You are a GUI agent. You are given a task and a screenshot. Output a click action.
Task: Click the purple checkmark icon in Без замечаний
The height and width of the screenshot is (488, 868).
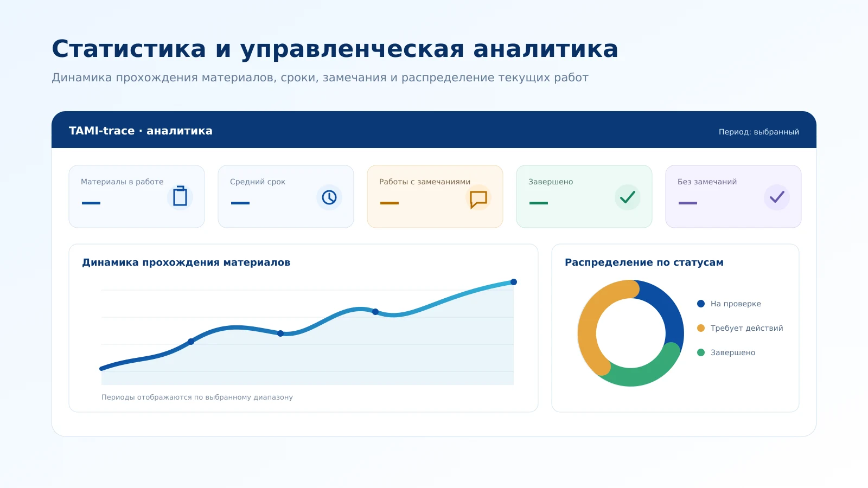777,197
